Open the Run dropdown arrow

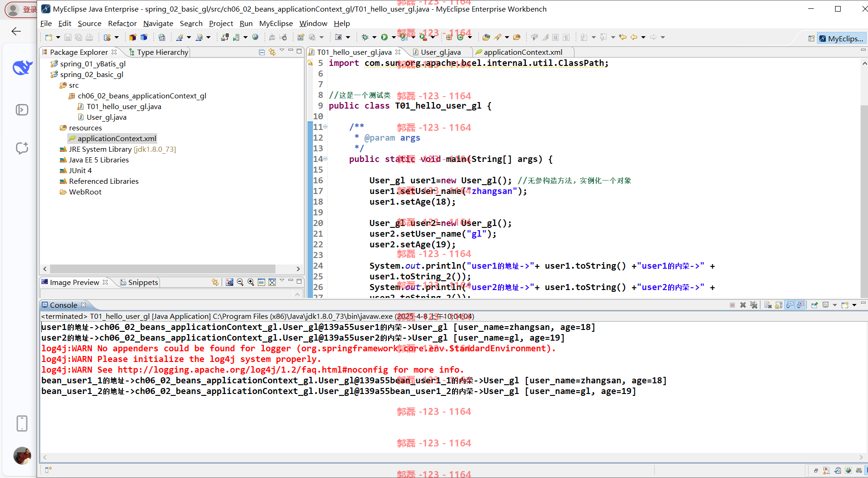point(394,37)
